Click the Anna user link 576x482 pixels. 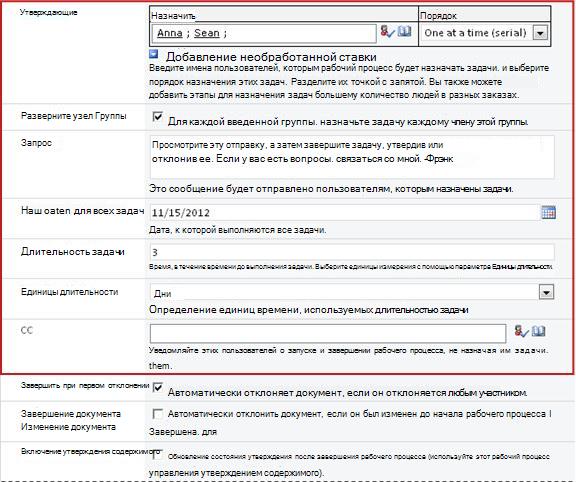(x=170, y=33)
